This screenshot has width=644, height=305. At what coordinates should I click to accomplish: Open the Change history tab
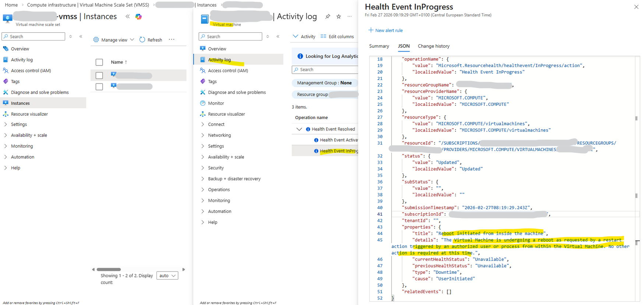[x=433, y=46]
